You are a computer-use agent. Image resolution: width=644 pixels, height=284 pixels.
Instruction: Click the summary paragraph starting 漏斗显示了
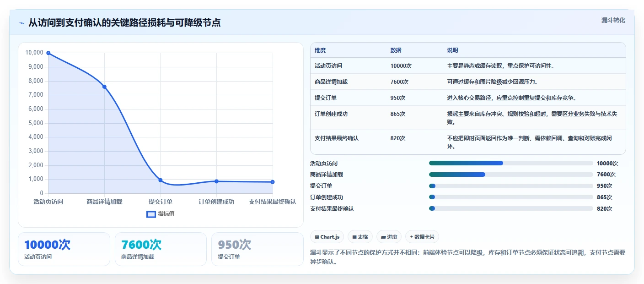(x=467, y=257)
